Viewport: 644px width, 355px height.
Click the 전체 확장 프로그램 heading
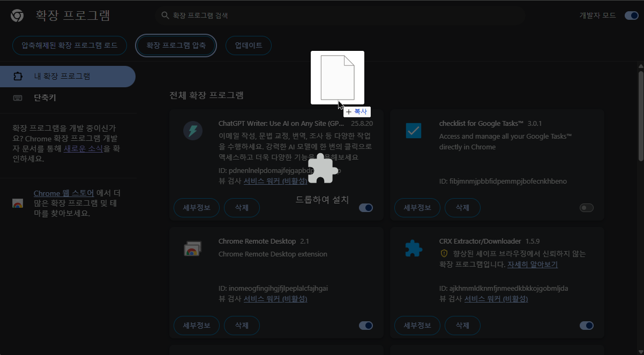206,96
